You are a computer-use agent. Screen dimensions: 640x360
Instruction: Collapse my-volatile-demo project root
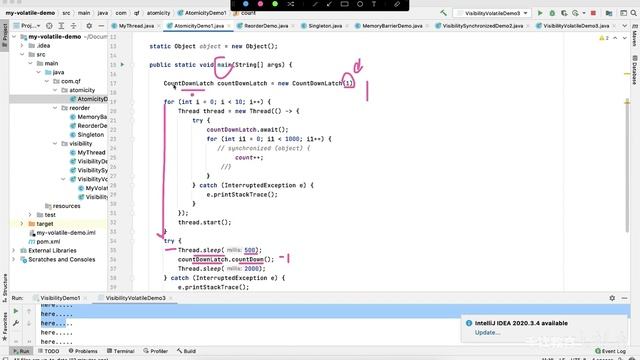point(14,37)
